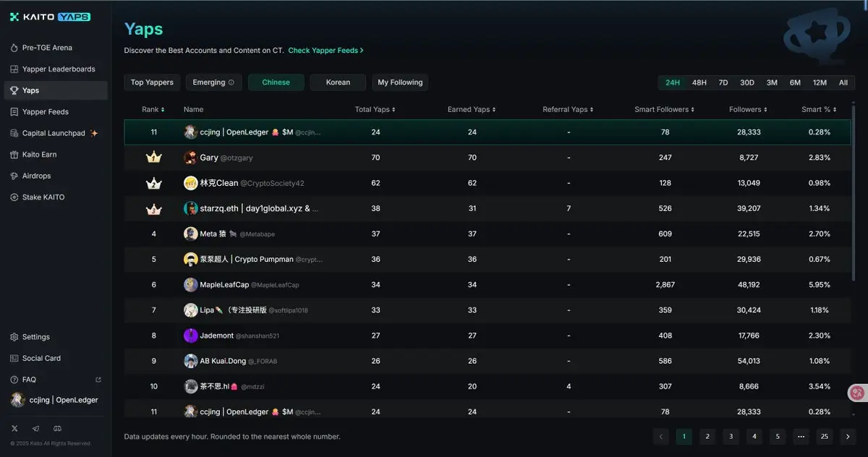Click the Kaito Yaps logo
Image resolution: width=868 pixels, height=457 pixels.
[50, 17]
